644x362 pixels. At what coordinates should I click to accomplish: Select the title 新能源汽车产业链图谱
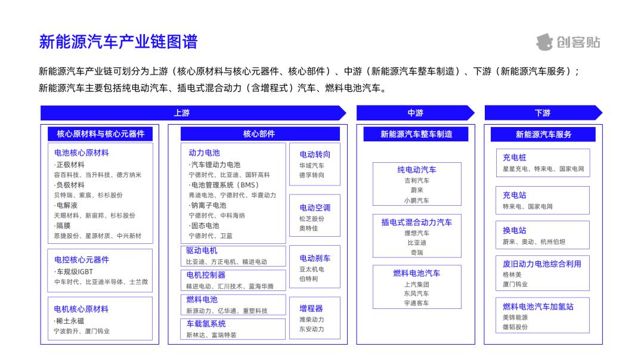tap(118, 42)
